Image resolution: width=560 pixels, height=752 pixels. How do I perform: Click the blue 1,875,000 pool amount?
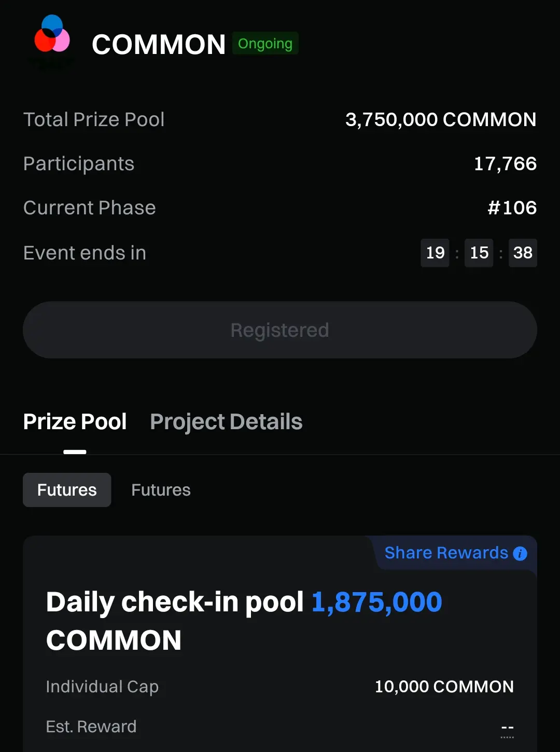(x=376, y=602)
